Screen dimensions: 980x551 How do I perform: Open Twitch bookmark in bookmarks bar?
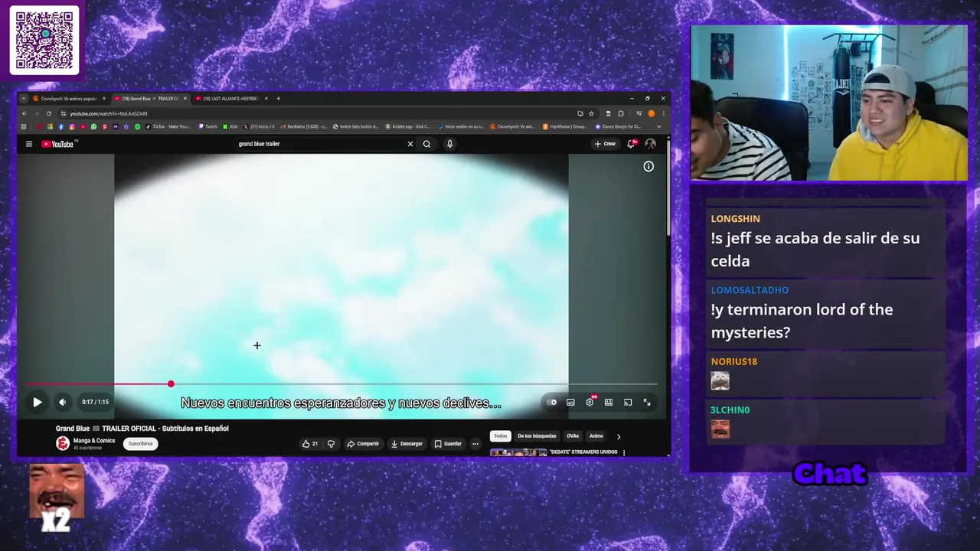(x=208, y=127)
